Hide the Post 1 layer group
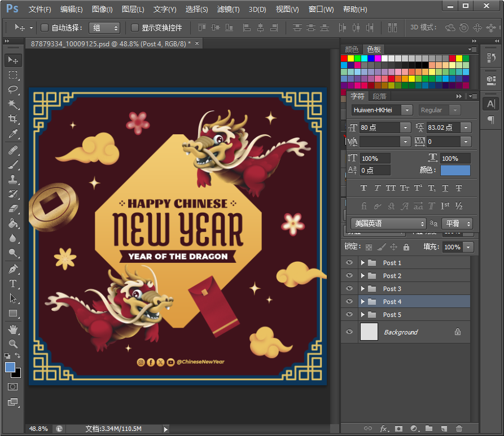The height and width of the screenshot is (436, 504). tap(349, 262)
